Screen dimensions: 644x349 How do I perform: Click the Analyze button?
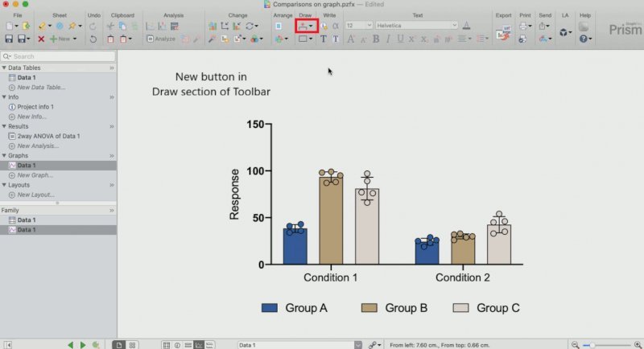(161, 39)
